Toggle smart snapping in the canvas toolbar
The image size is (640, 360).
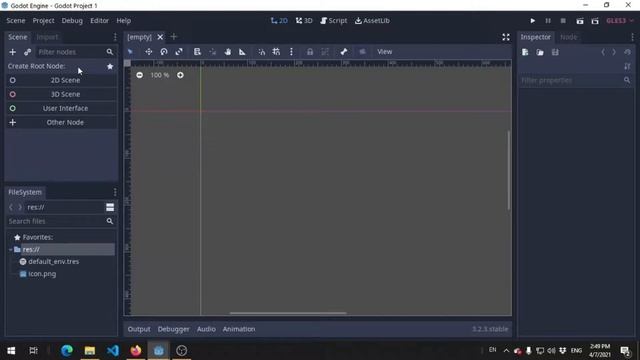(262, 52)
